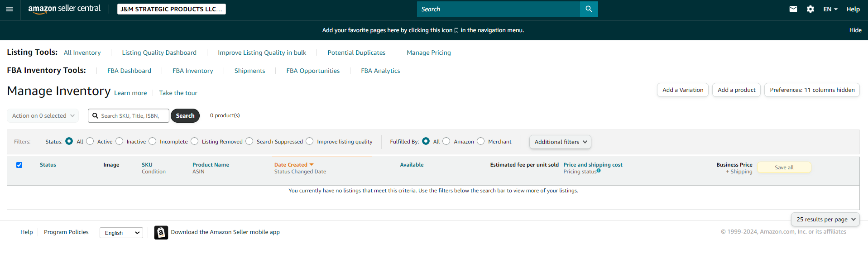This screenshot has width=868, height=268.
Task: Select Fulfilled By All radio button
Action: 426,141
